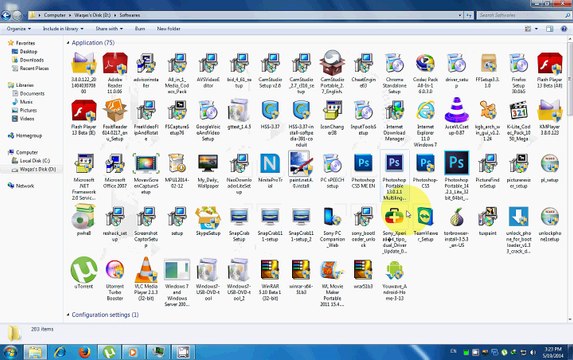Open the Music library
Viewport: 573px width, 360px height.
(26, 102)
